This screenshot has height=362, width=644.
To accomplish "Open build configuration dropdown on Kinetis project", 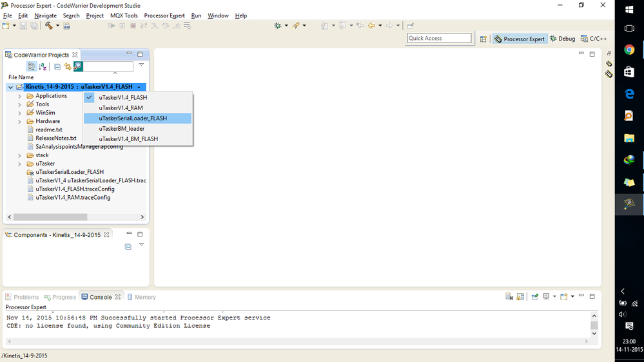I will (x=139, y=87).
